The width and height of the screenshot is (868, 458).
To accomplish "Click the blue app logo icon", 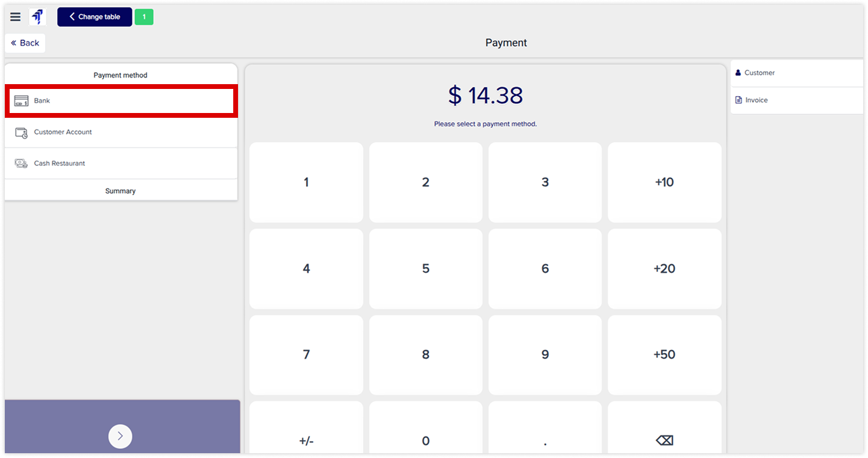I will click(38, 17).
